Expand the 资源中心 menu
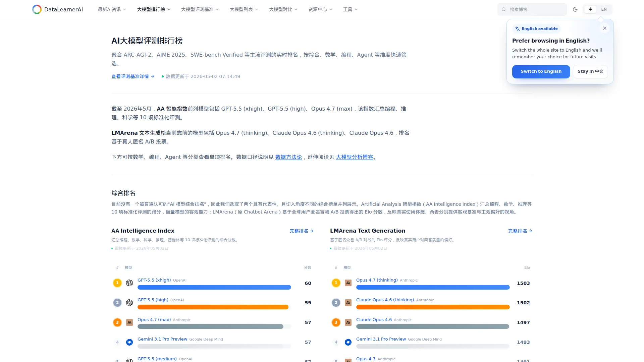The image size is (644, 362). coord(320,9)
